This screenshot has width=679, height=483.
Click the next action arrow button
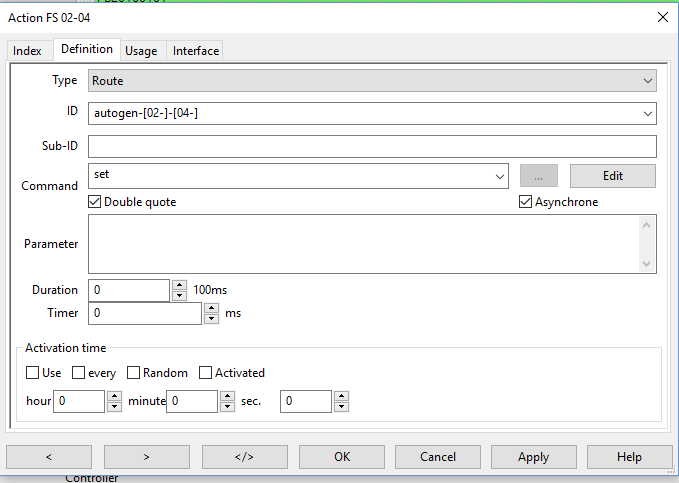point(146,457)
